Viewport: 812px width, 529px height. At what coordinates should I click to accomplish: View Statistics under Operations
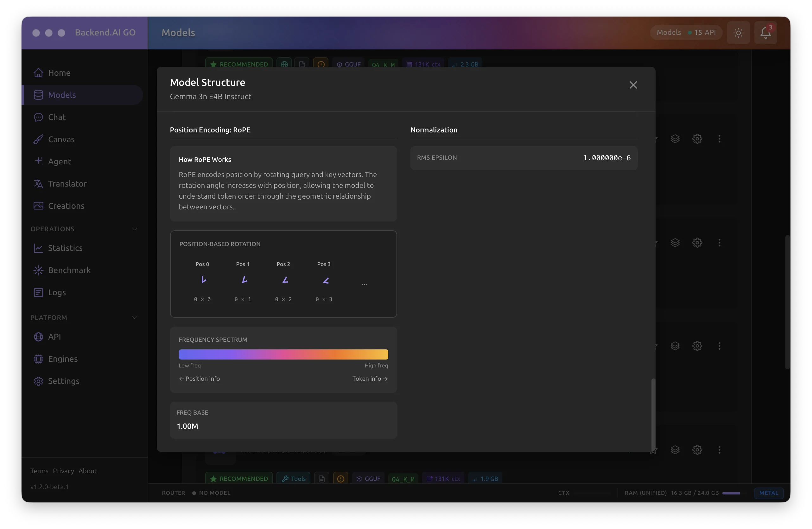point(65,248)
